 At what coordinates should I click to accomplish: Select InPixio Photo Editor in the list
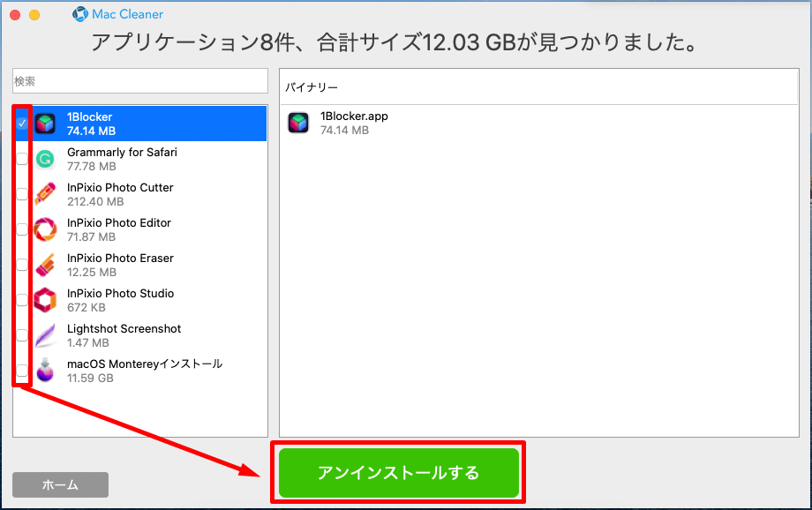click(119, 222)
